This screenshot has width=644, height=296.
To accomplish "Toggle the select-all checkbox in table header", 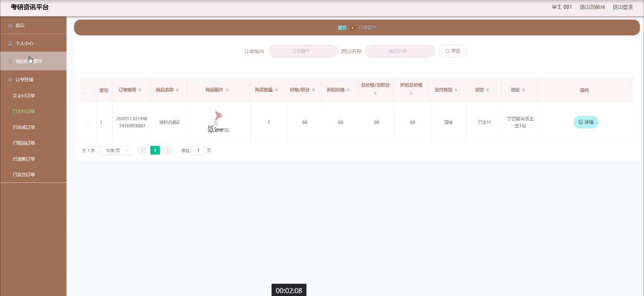I will (x=88, y=90).
